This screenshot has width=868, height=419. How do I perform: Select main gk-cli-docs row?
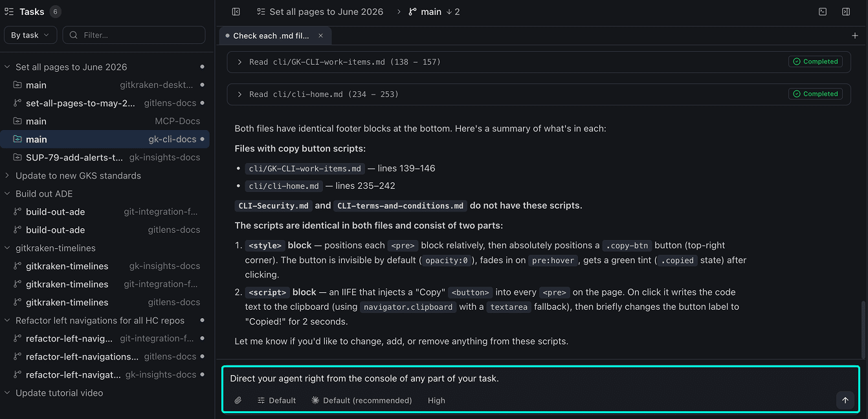point(105,139)
